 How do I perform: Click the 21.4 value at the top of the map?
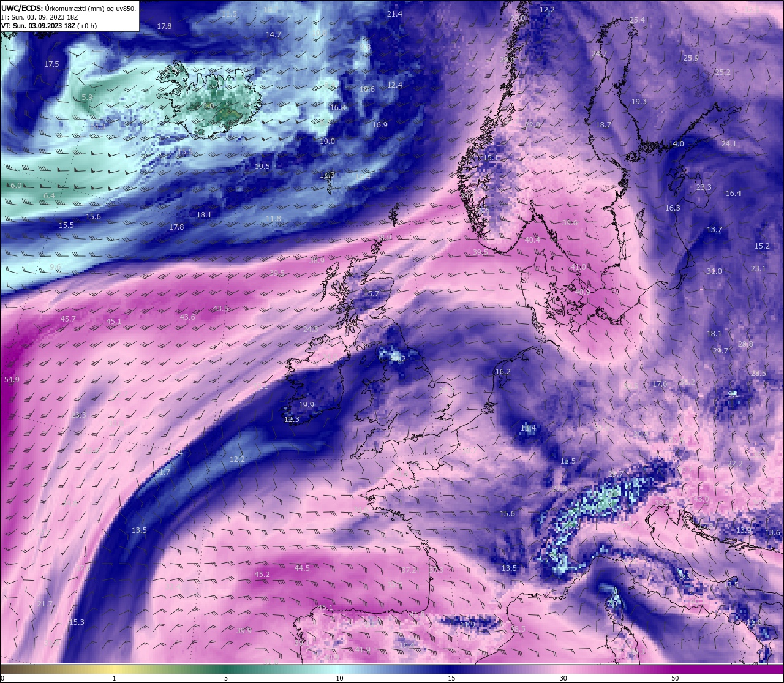click(394, 14)
